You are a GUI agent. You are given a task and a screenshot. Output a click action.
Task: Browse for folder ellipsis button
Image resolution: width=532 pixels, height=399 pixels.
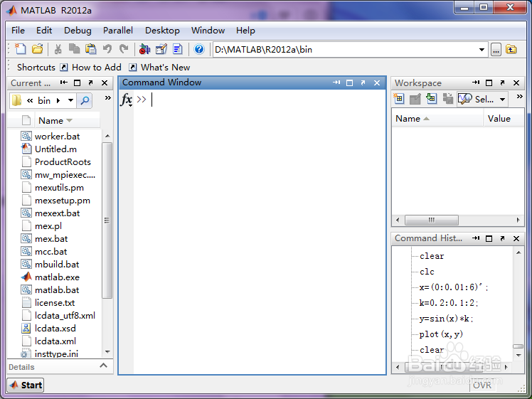(496, 50)
